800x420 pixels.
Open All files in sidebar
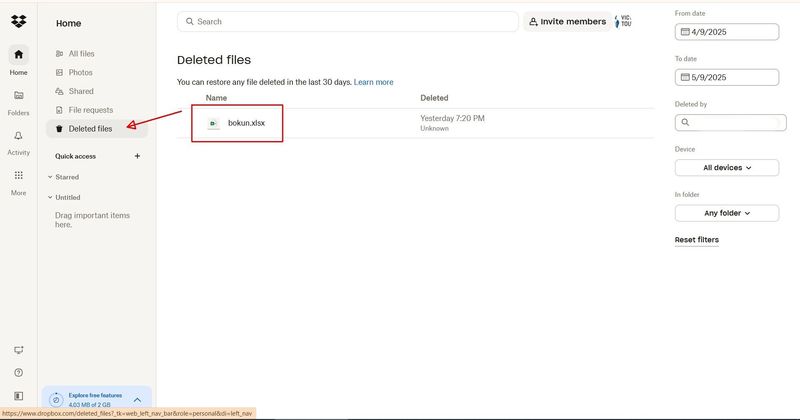(82, 54)
